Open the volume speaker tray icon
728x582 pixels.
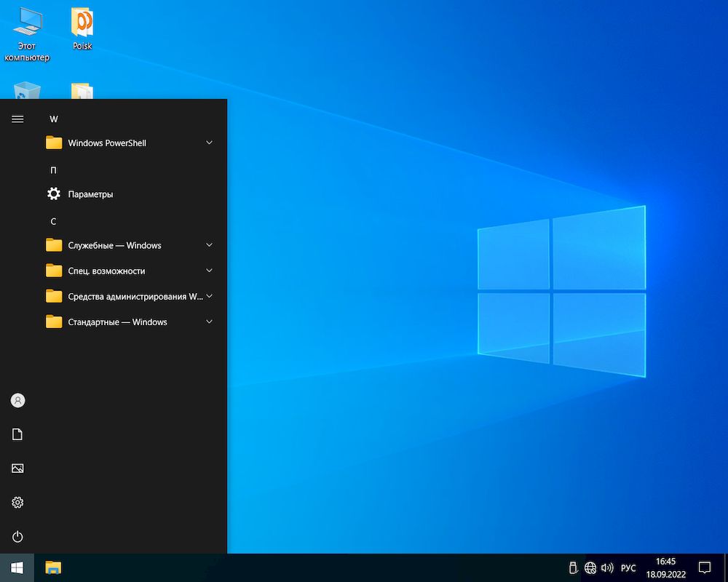click(606, 567)
